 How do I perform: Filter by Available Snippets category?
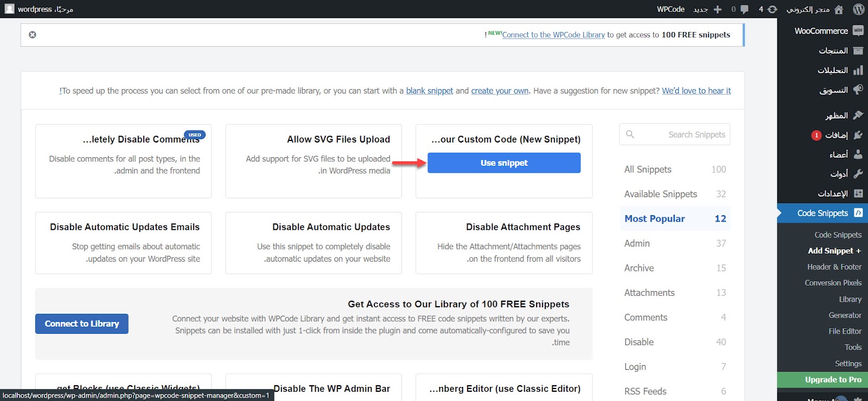click(x=675, y=194)
